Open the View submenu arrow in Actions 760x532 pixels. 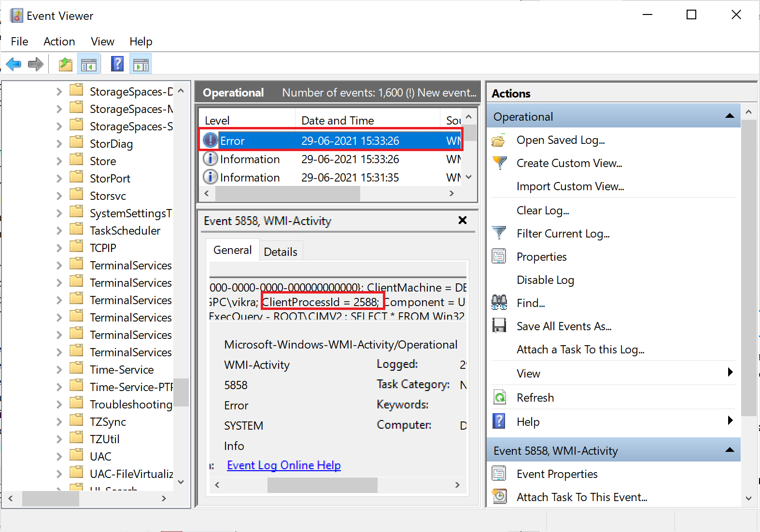click(x=730, y=373)
